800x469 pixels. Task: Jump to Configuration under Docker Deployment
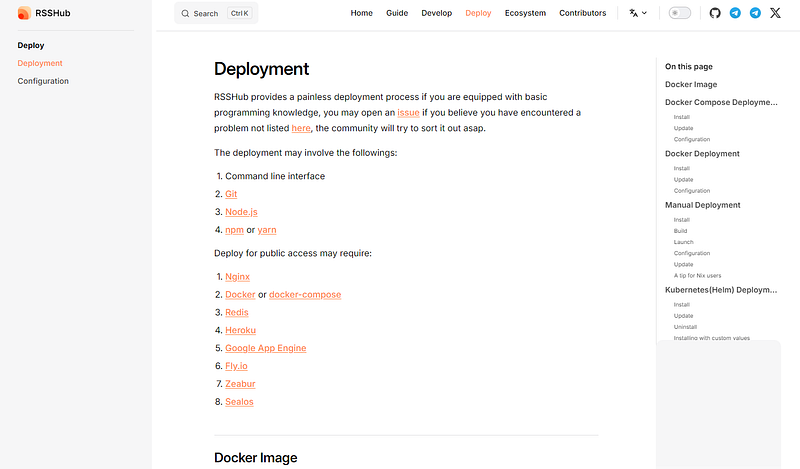pyautogui.click(x=692, y=191)
